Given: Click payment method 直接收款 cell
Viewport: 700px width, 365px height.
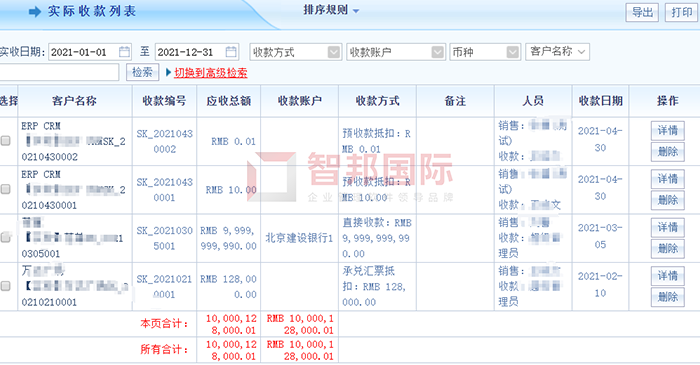Looking at the screenshot, I should pyautogui.click(x=377, y=238).
